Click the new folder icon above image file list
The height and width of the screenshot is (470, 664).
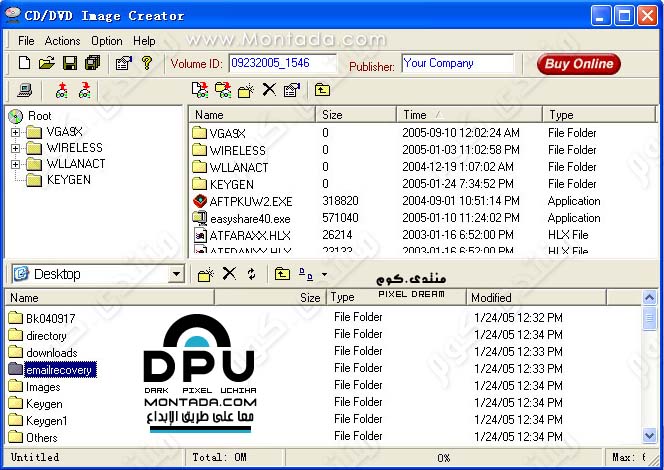246,91
